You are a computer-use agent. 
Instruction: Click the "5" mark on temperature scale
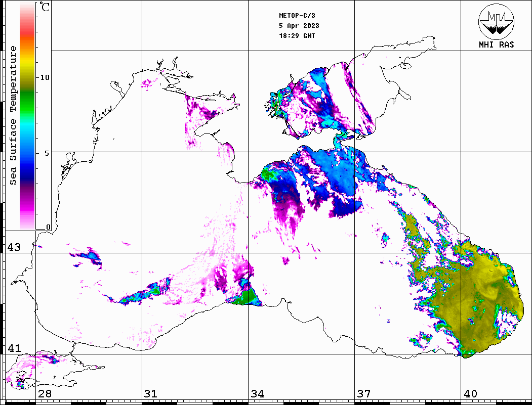pyautogui.click(x=47, y=153)
